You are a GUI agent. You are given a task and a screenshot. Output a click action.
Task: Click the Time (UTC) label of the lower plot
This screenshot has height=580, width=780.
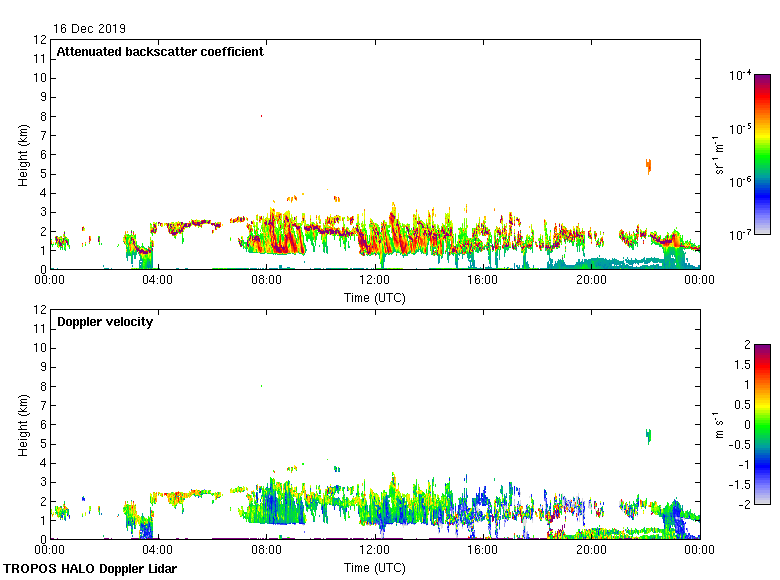375,567
